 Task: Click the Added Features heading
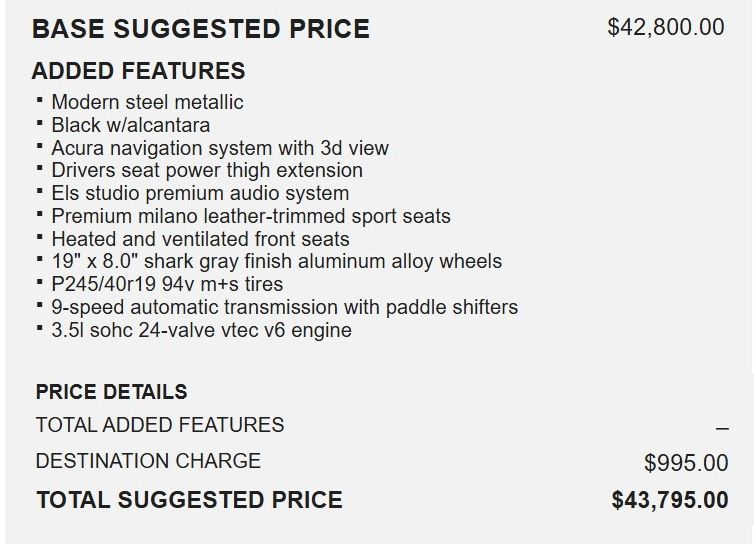tap(138, 71)
